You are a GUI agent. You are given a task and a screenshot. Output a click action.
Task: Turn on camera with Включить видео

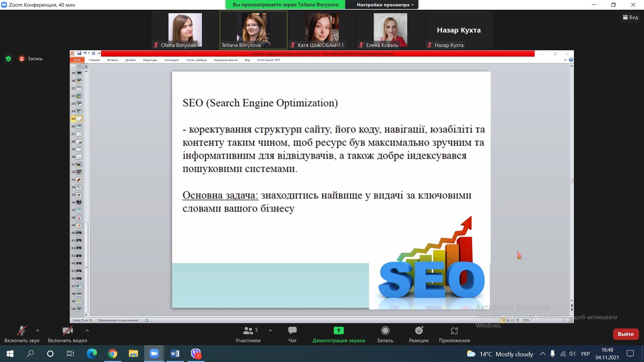(x=67, y=335)
